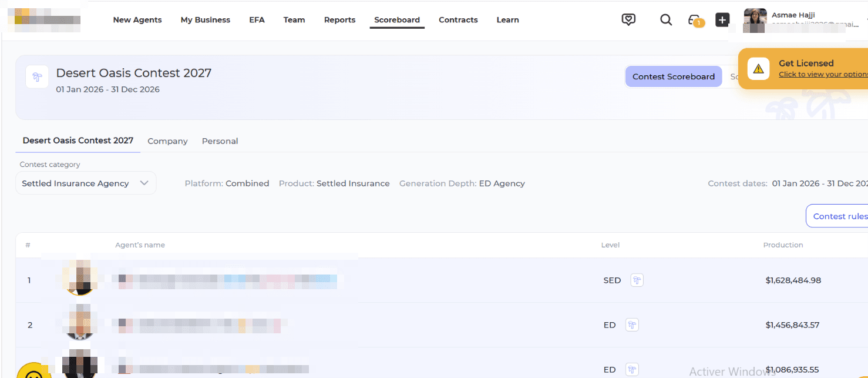Click the magnifying glass search icon
868x378 pixels.
point(666,20)
